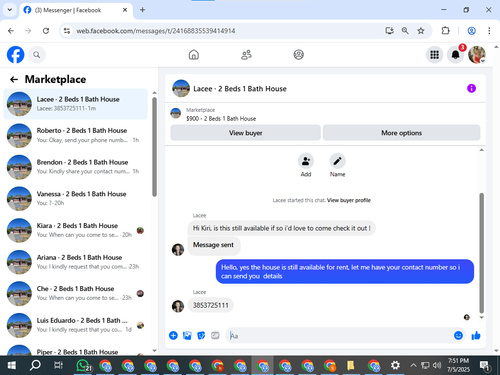Open Vanessa conversation
Screen dimensions: 500x375
(75, 198)
